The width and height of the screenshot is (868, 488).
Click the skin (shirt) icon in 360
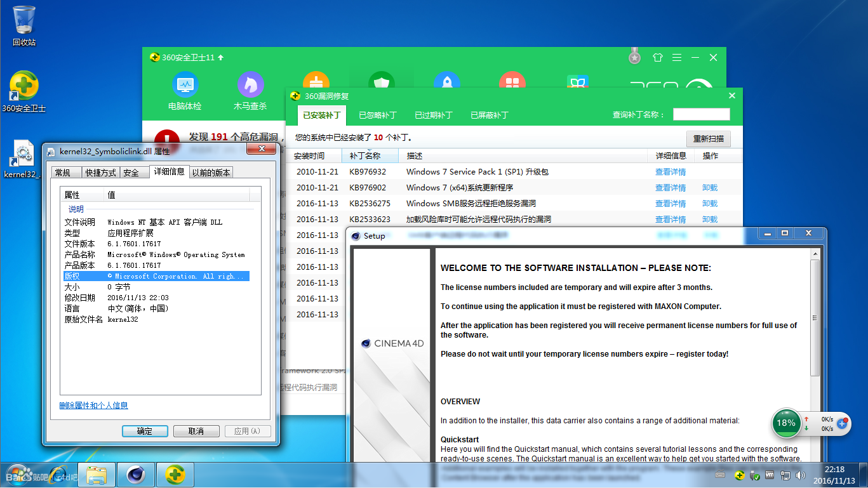(x=657, y=58)
